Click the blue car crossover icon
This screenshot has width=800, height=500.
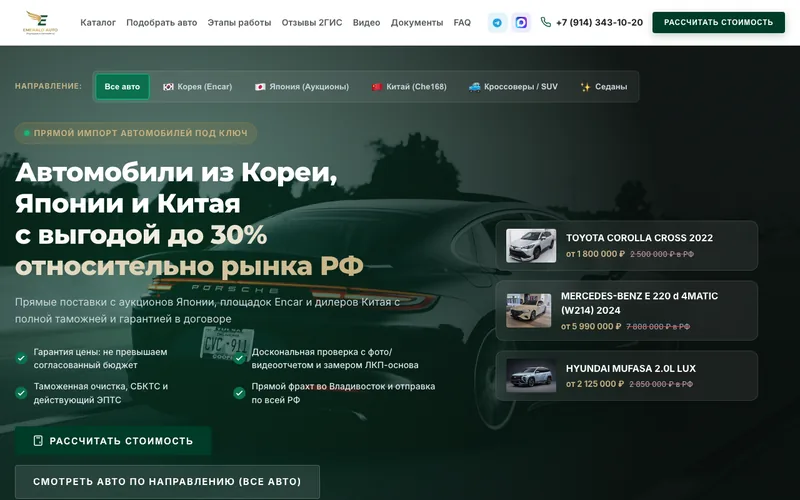tap(474, 87)
